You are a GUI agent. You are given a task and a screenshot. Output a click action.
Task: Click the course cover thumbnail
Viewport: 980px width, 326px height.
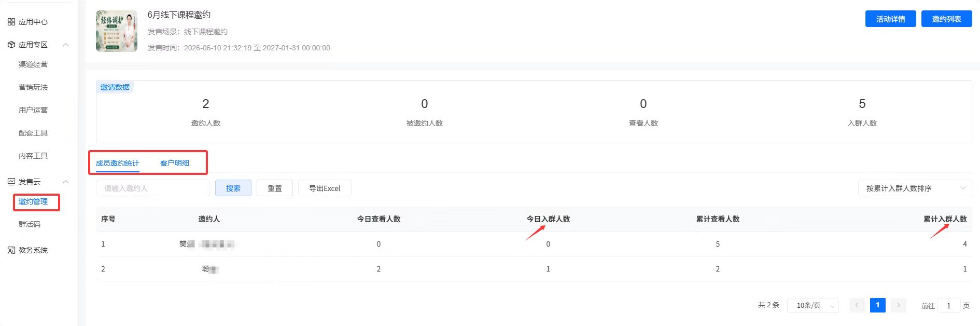117,31
